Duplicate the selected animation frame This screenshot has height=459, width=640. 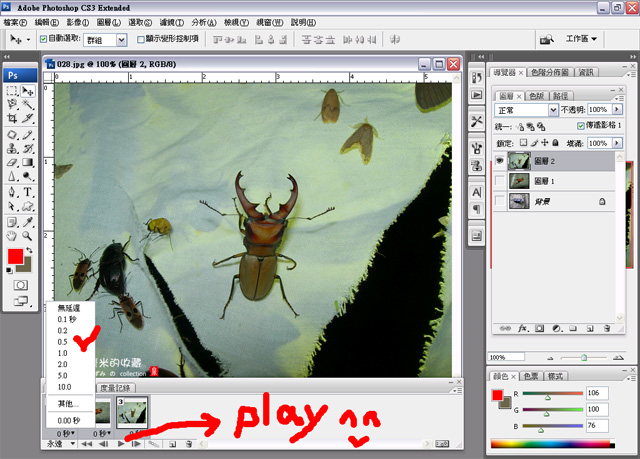coord(172,442)
